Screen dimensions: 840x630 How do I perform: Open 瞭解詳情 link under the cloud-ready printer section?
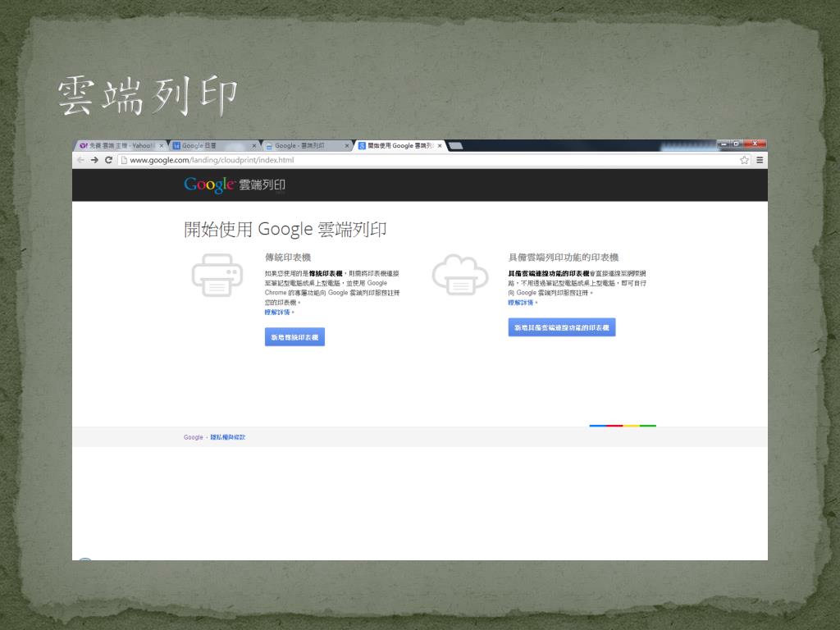tap(521, 303)
